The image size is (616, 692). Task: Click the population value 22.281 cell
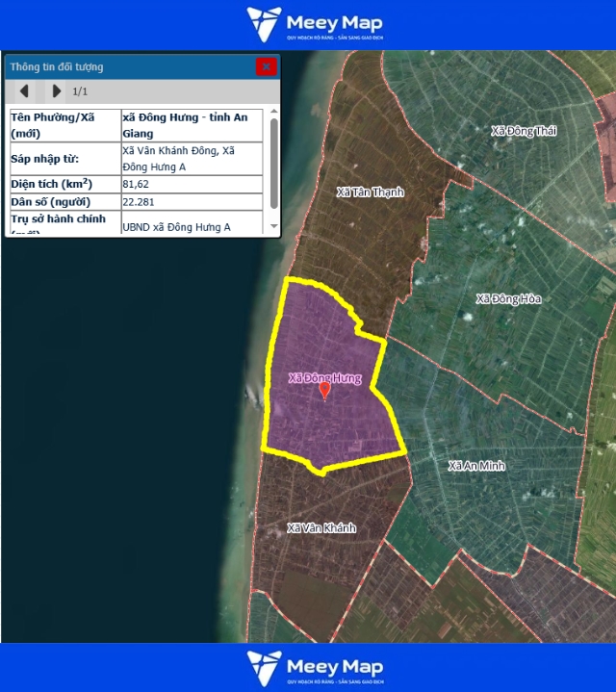(191, 202)
